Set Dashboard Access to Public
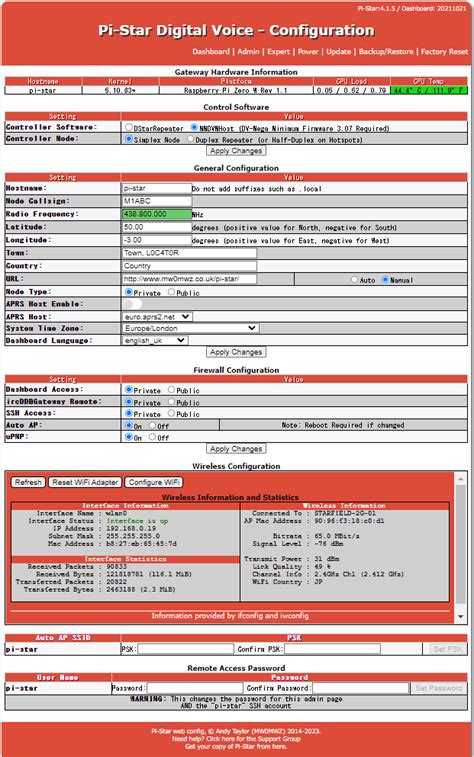The width and height of the screenshot is (474, 757). [171, 390]
